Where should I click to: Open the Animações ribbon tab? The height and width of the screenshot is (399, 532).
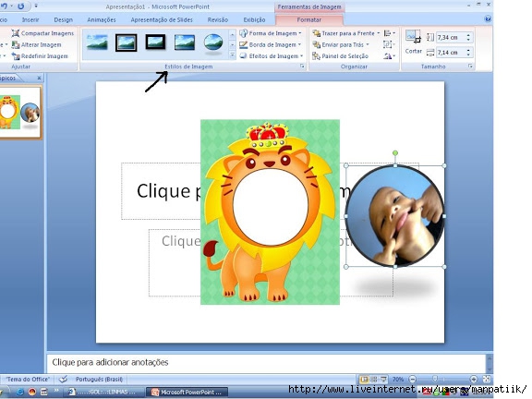pos(102,19)
